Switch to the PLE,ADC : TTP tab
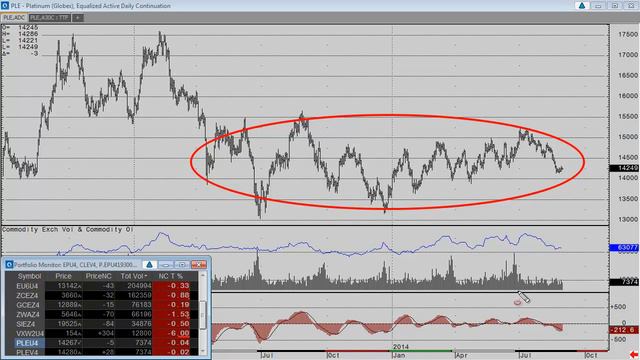640x360 pixels. pyautogui.click(x=49, y=18)
